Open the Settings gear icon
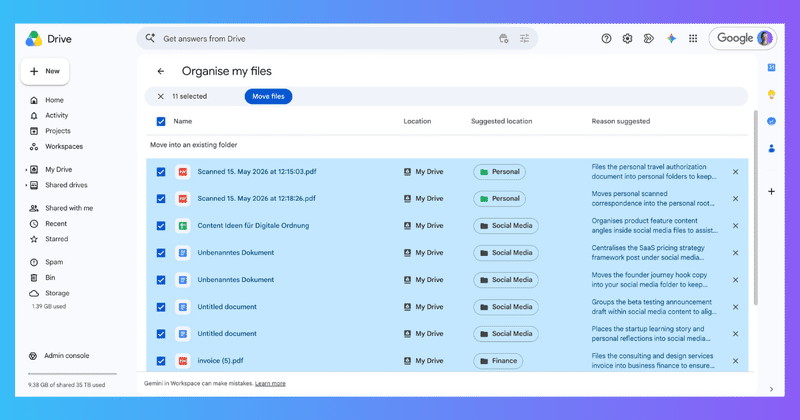The image size is (800, 420). coord(628,39)
